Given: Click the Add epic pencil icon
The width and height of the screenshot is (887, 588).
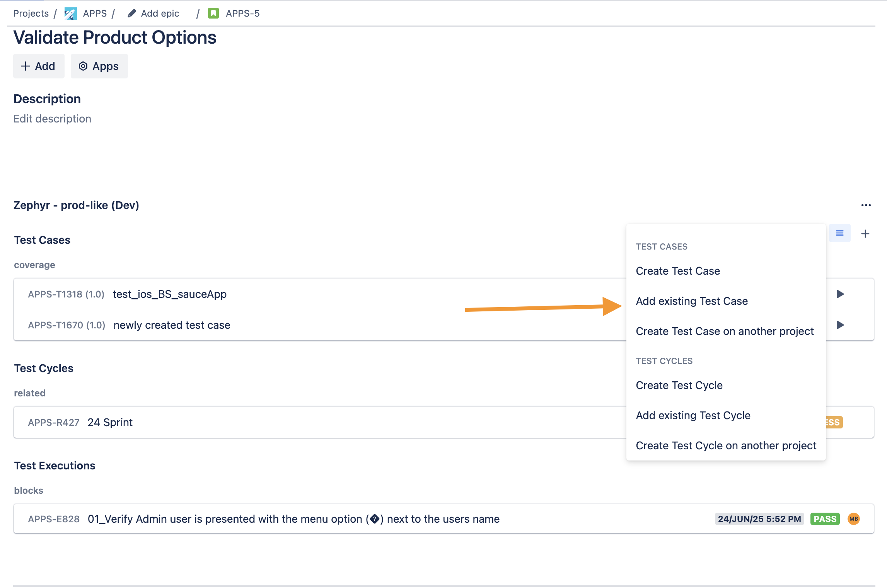Looking at the screenshot, I should click(x=132, y=14).
